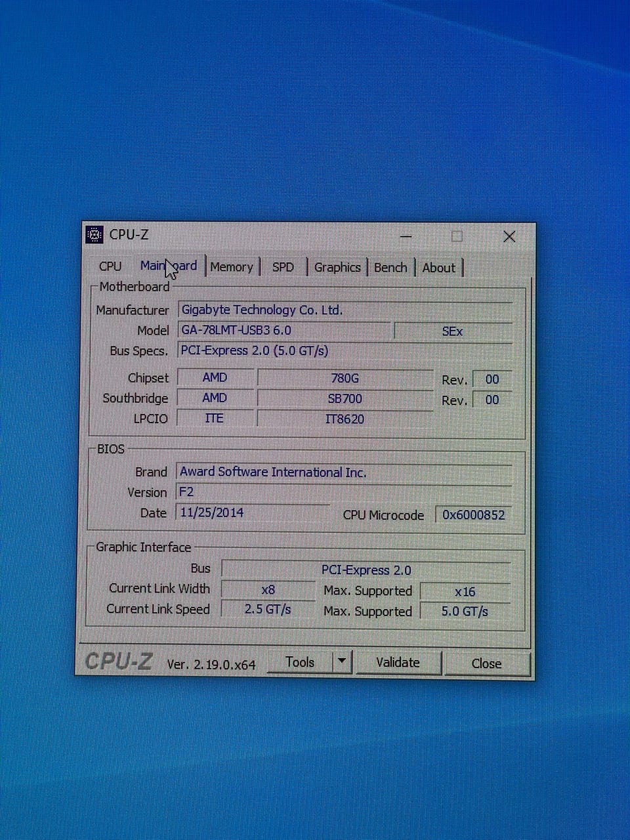
Task: Click Bus Specs PCI-Express 2.0 (5.0 GT/s) value
Action: tap(345, 350)
